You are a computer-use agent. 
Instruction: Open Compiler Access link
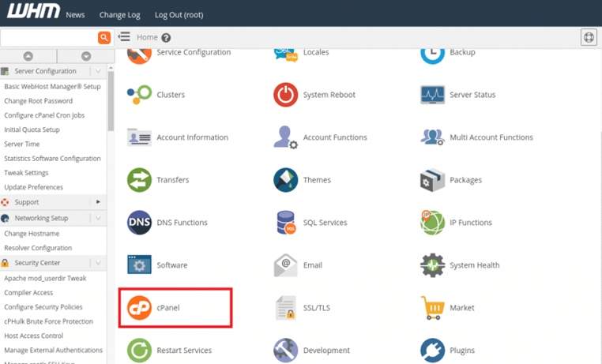tap(28, 293)
